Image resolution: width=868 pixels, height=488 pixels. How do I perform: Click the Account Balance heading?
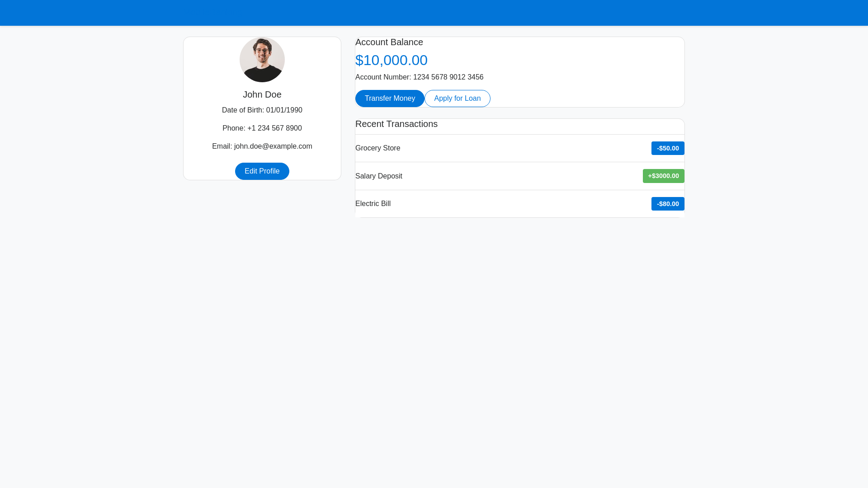click(x=389, y=42)
